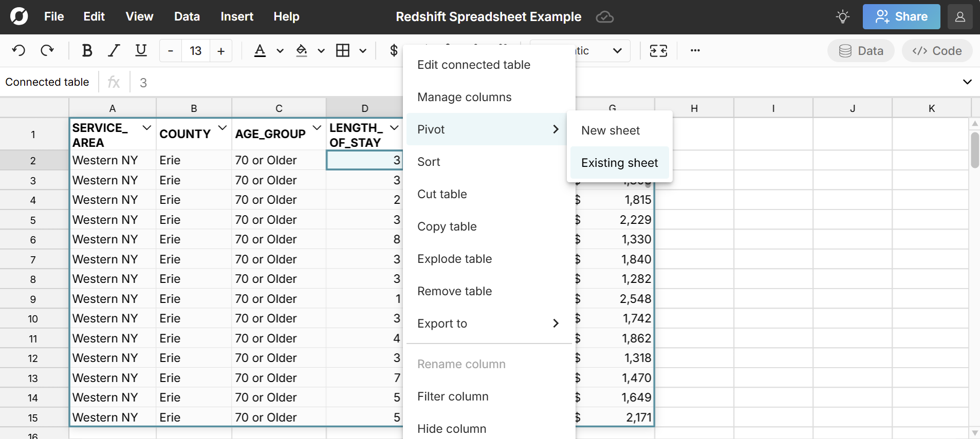The width and height of the screenshot is (980, 439).
Task: Click the Share button
Action: tap(901, 17)
